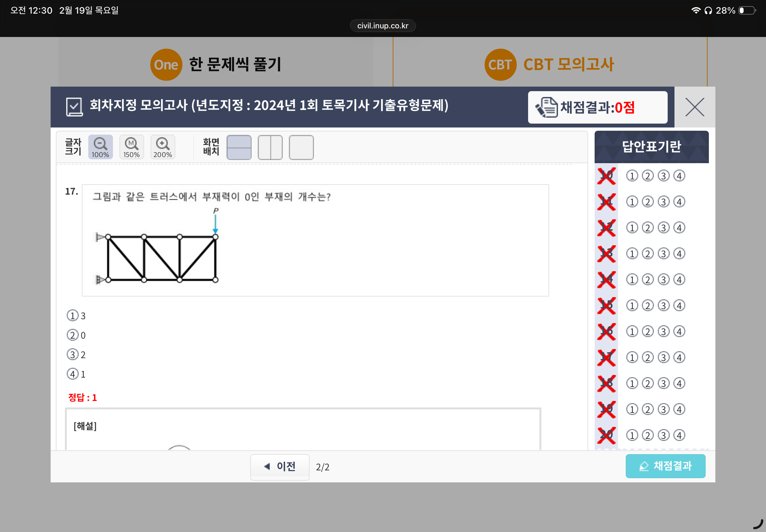Mark option 2 for question 17 in answer sheet

[x=648, y=357]
